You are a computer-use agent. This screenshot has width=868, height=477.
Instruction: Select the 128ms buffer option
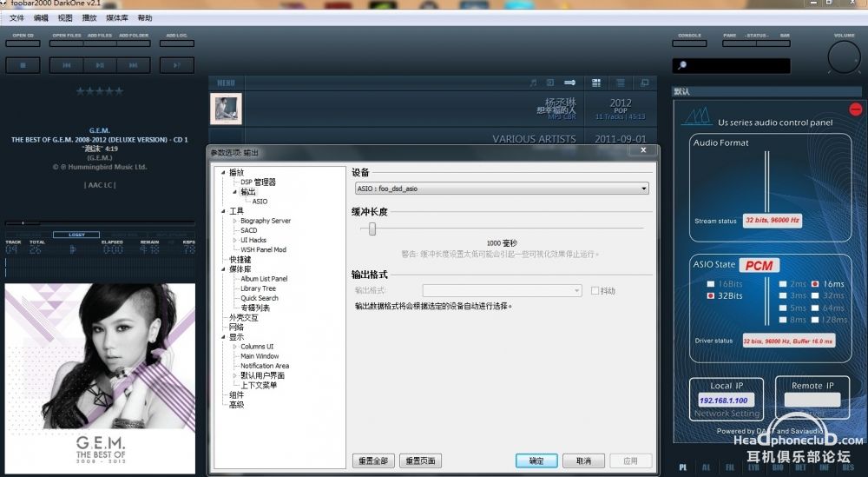815,320
